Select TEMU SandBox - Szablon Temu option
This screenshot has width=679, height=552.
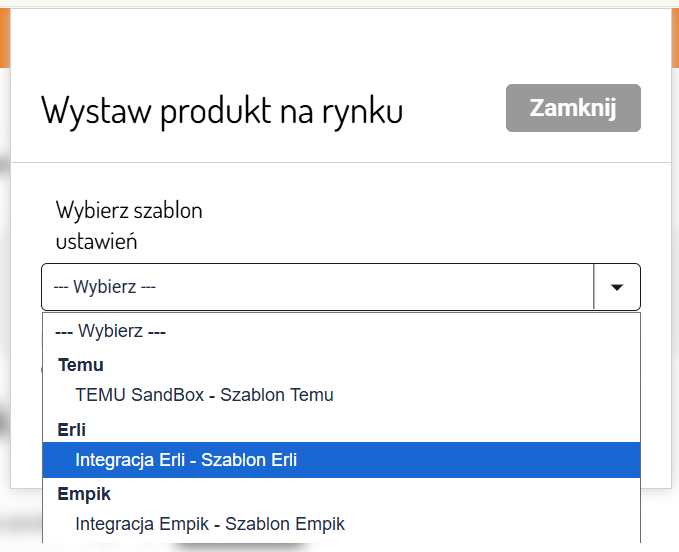pyautogui.click(x=204, y=395)
